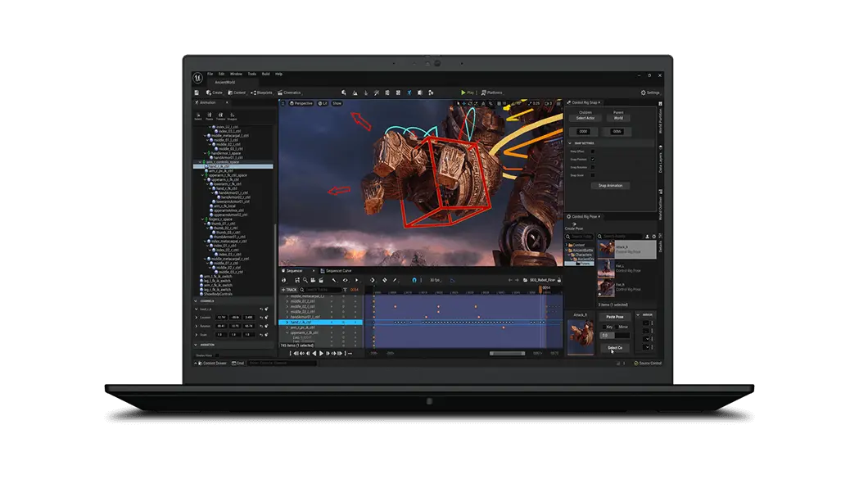Uncheck the Snap Position checkbox
Viewport: 868px width, 488px height.
tap(593, 160)
